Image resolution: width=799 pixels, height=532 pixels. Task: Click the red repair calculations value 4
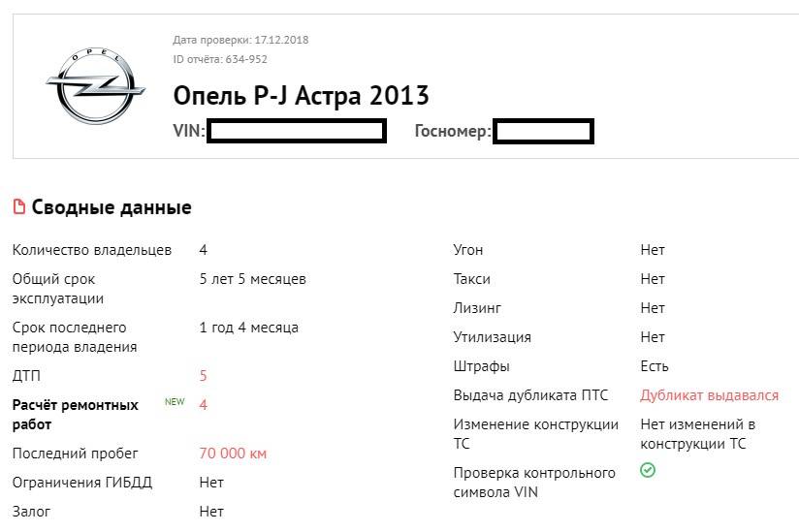pos(204,405)
